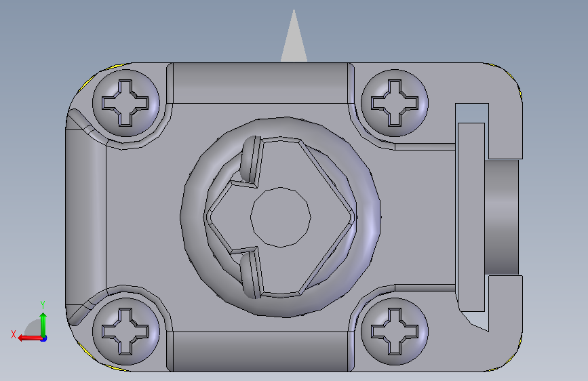The width and height of the screenshot is (588, 381).
Task: Pick the vertical latch plate on the right
Action: [471, 217]
